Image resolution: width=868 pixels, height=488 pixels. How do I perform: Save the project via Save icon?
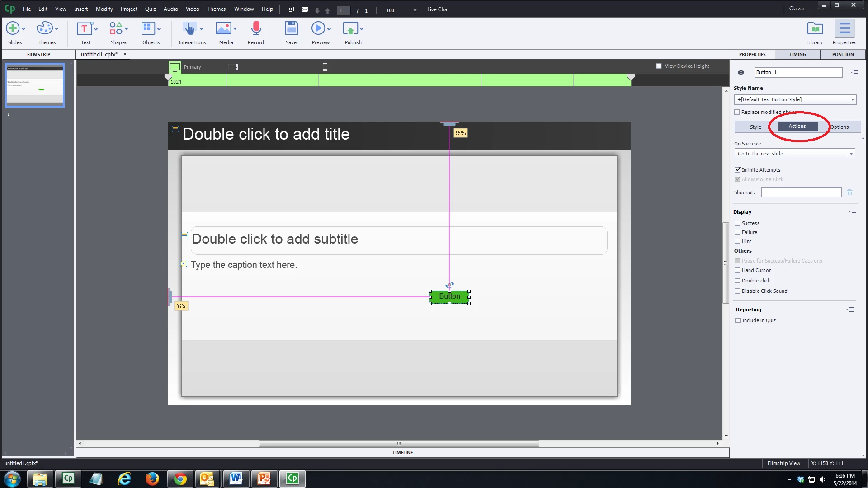(291, 29)
